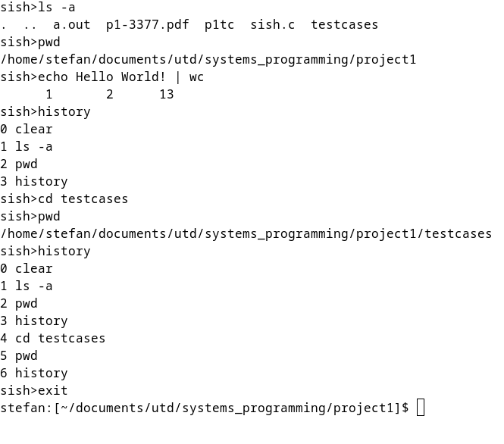Click the '..' parent directory entry
This screenshot has height=444, width=504.
pyautogui.click(x=30, y=24)
